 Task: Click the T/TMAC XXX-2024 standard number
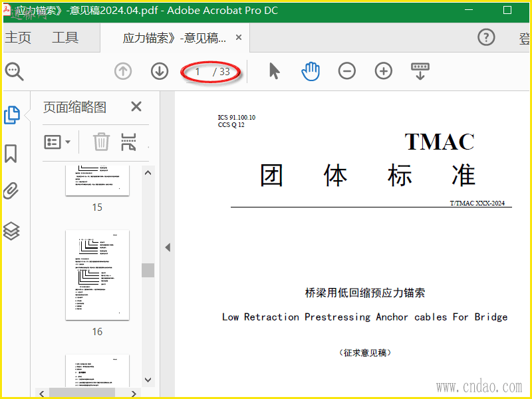click(x=477, y=203)
